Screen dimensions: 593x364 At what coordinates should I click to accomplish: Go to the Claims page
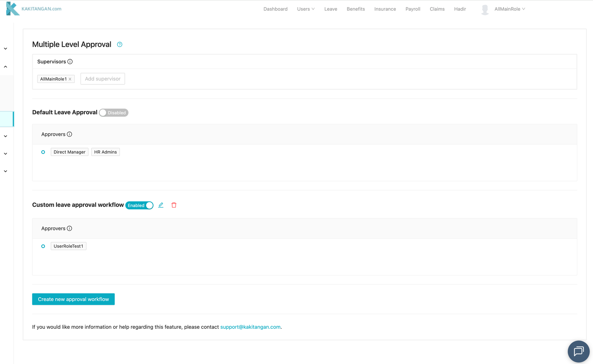[437, 9]
